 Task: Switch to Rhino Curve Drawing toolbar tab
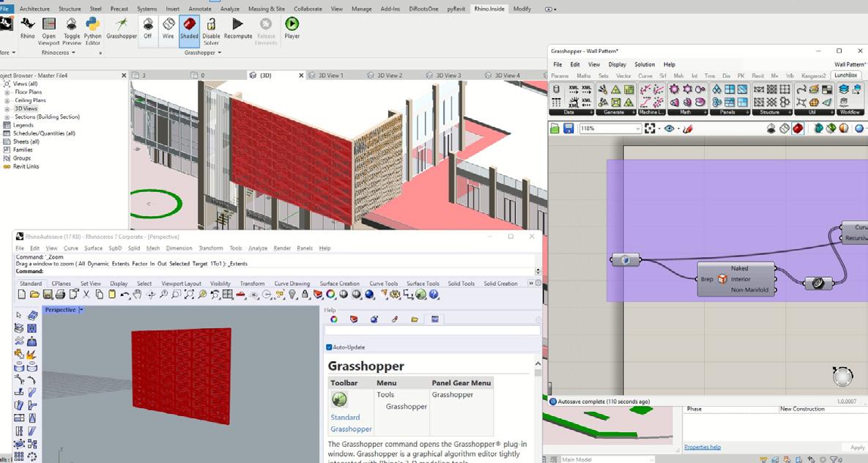click(292, 284)
